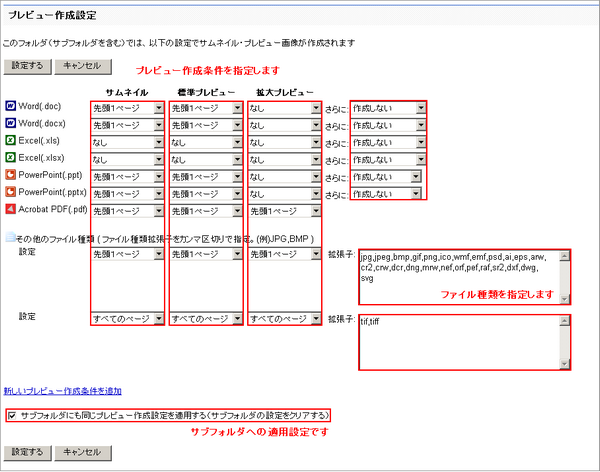Click the bottom キャンセル button
Image resolution: width=600 pixels, height=472 pixels.
coord(83,452)
